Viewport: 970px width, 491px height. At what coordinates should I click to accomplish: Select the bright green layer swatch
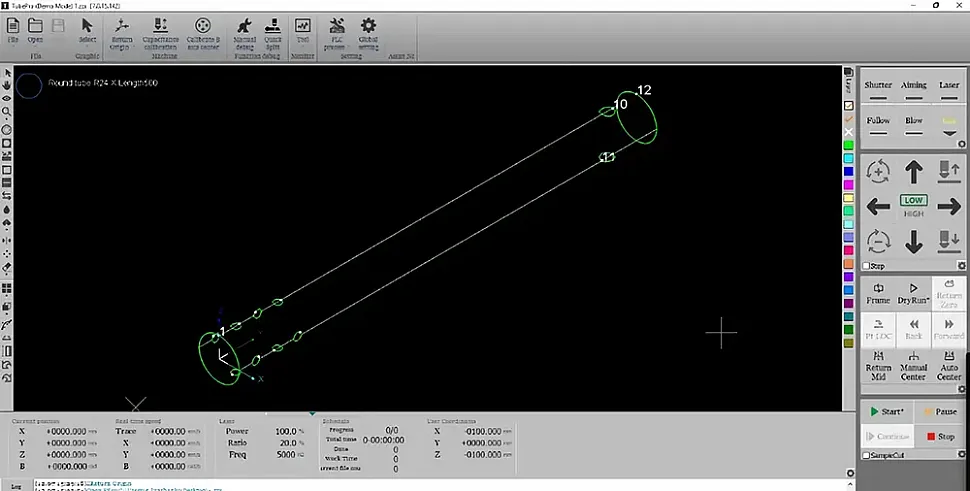849,145
